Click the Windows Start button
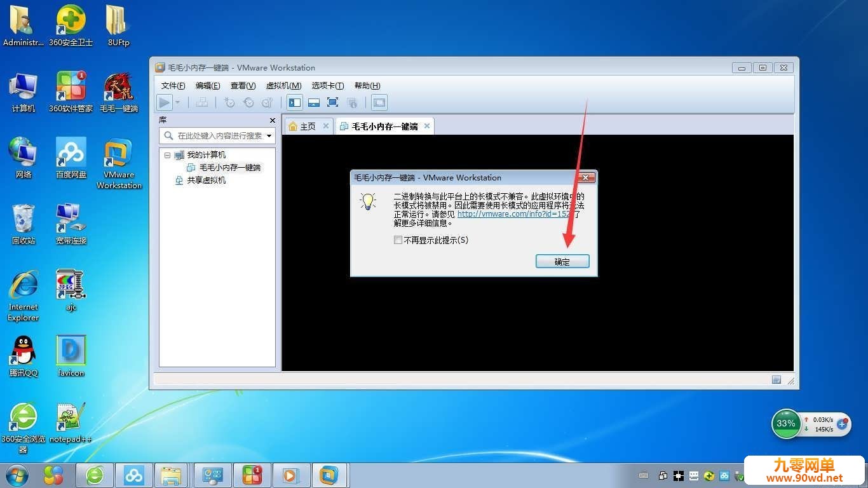The image size is (868, 488). 16,475
